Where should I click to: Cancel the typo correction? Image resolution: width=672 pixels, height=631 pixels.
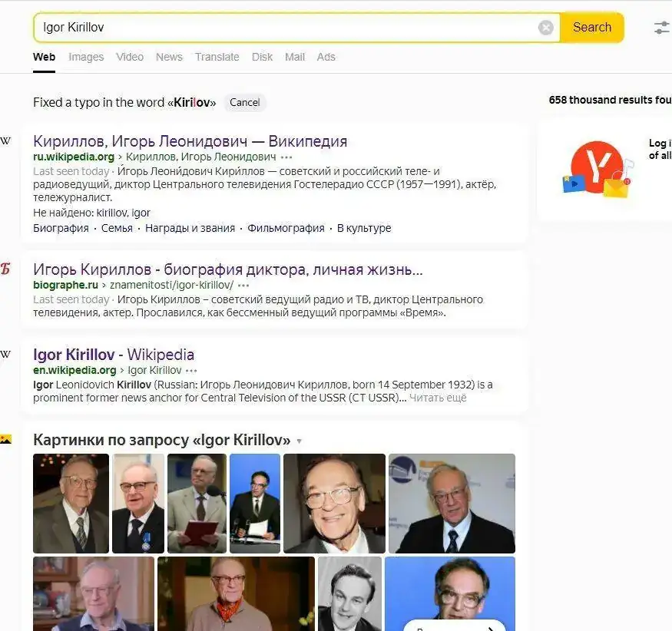pos(245,103)
